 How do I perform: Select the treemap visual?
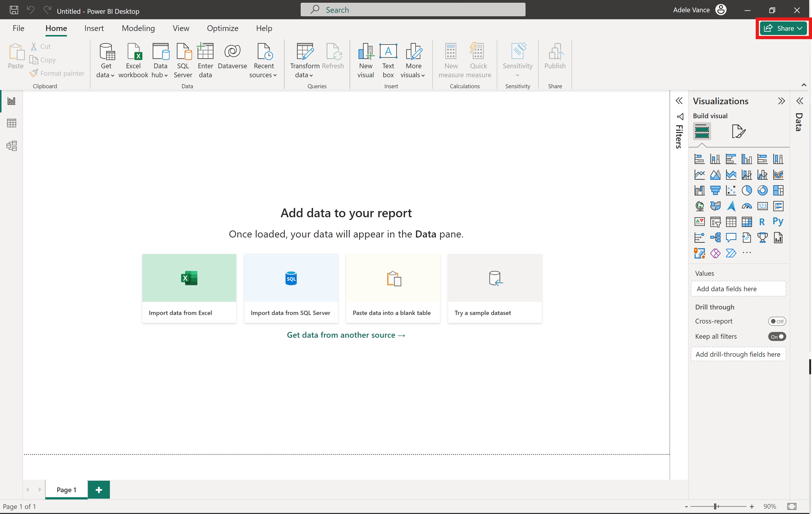pos(778,190)
